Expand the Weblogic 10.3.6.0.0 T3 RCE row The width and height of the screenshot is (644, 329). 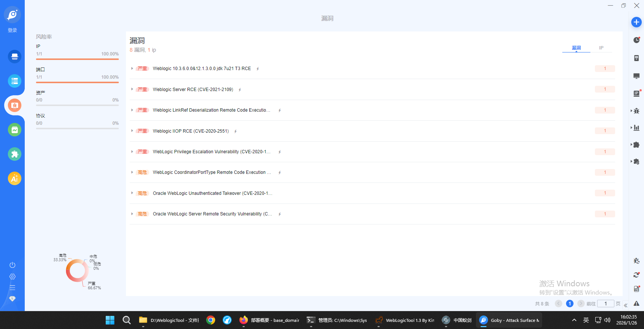132,69
